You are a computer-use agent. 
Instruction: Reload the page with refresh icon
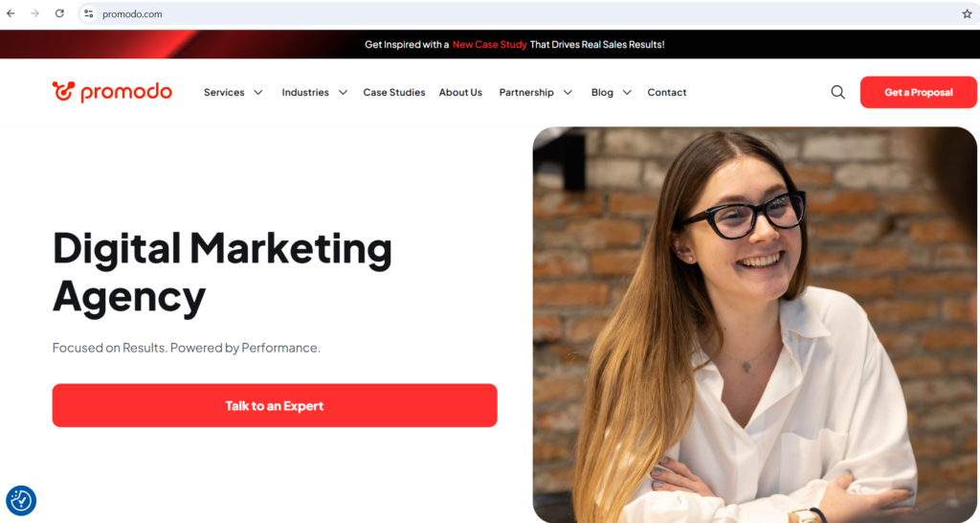(59, 13)
